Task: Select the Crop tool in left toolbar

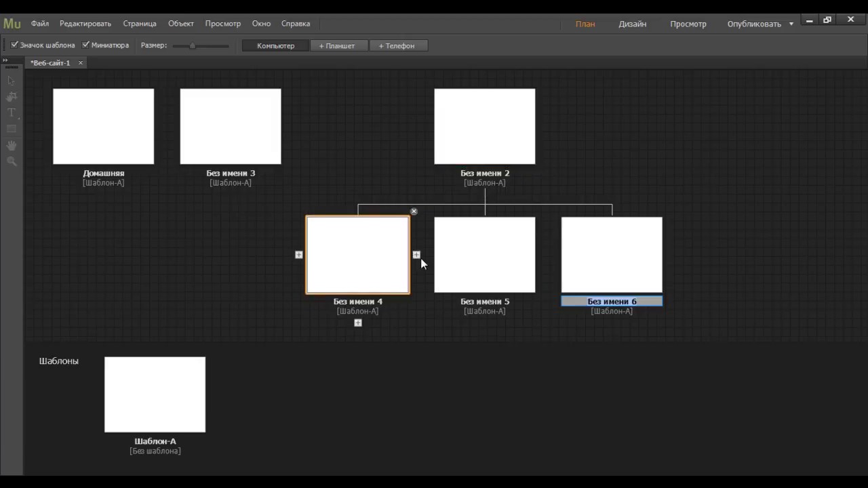Action: pyautogui.click(x=12, y=97)
